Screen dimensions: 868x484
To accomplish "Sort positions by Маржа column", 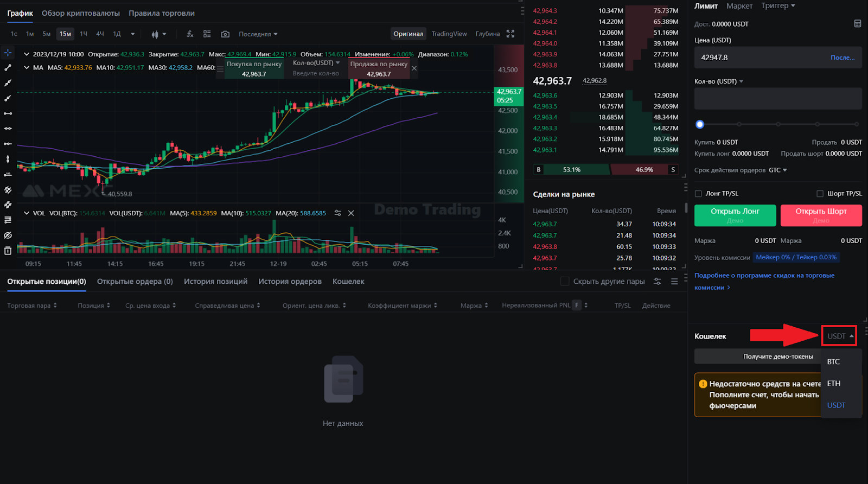I will pos(474,305).
